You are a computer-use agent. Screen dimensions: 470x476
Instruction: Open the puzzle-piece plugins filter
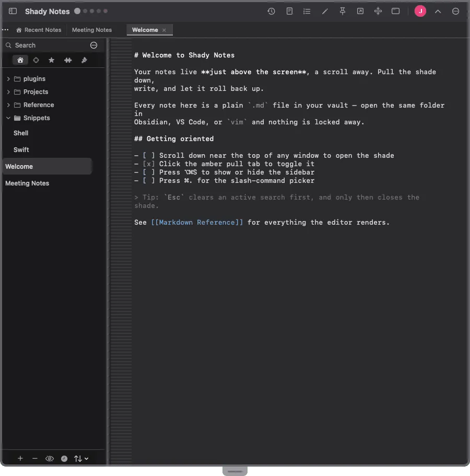(68, 60)
